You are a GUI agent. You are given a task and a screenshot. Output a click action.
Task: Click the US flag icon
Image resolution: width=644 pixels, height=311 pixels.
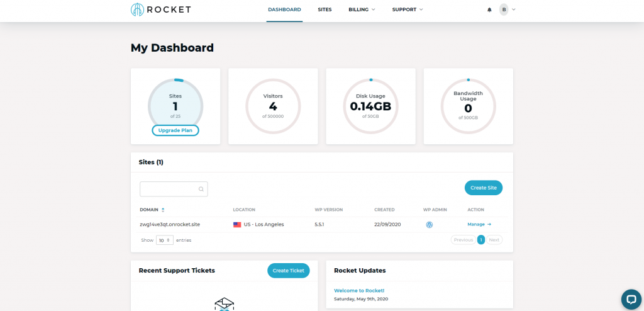pos(237,225)
